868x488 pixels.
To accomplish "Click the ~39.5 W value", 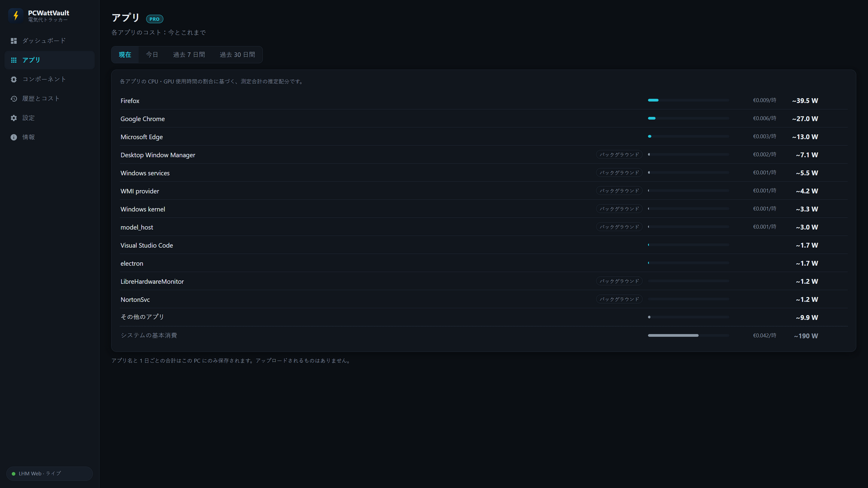I will click(805, 101).
